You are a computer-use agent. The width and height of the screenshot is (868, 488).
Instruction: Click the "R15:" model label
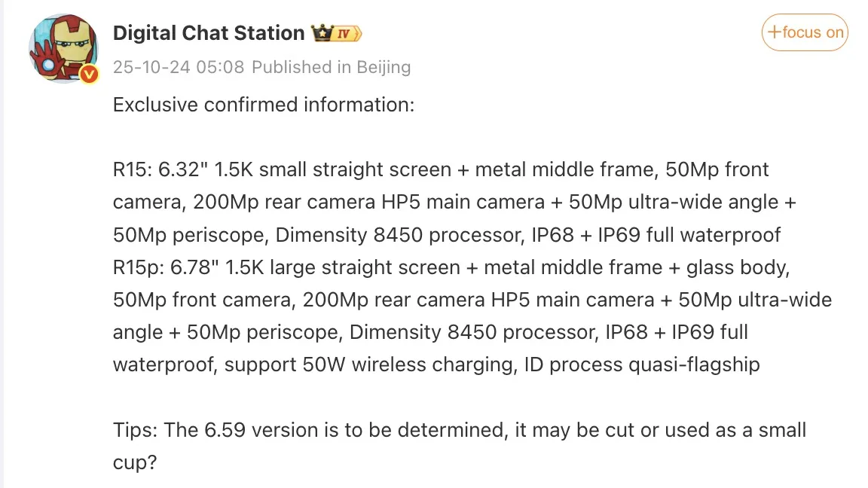point(133,169)
